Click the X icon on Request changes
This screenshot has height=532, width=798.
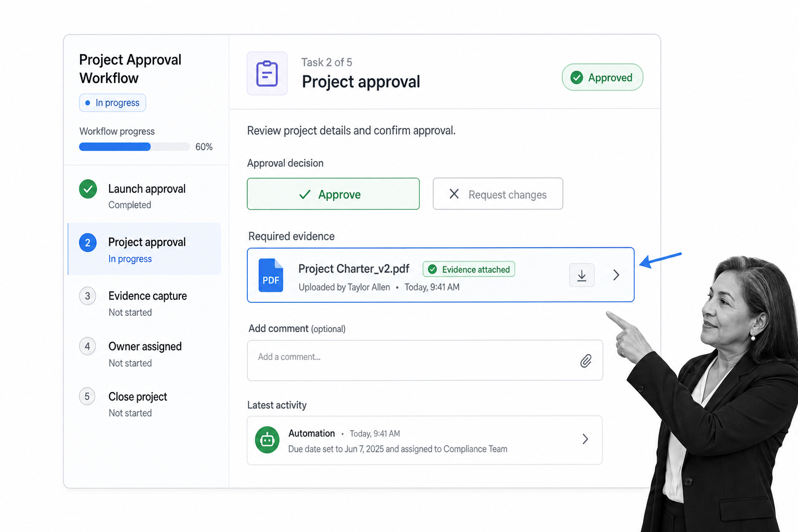tap(454, 194)
